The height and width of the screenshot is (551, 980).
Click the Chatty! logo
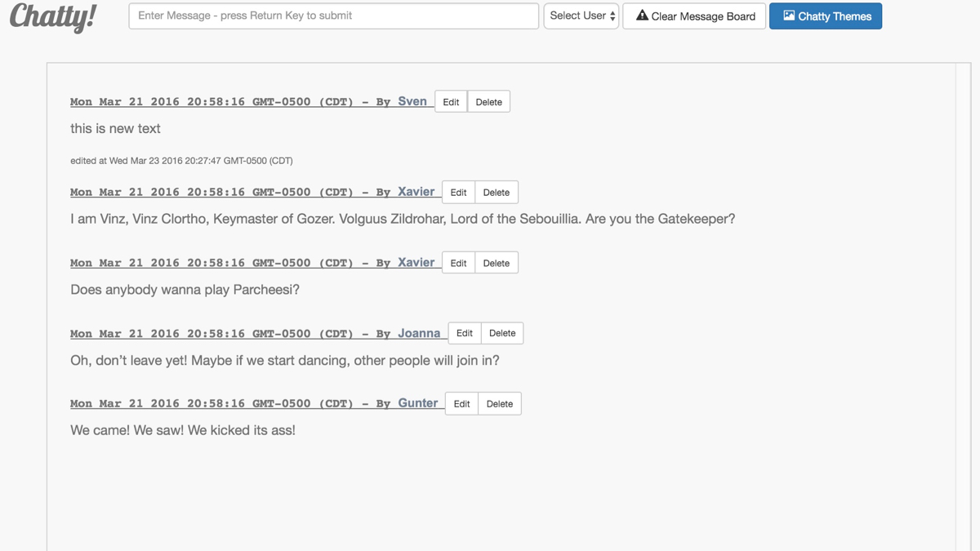(x=53, y=16)
